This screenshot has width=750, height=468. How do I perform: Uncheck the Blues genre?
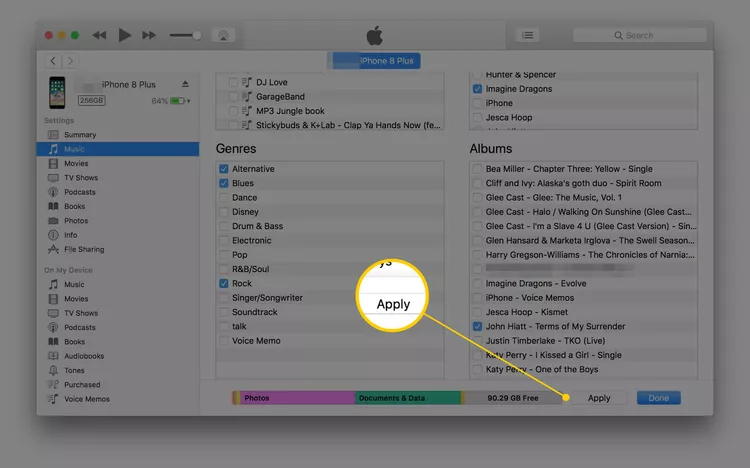point(223,183)
